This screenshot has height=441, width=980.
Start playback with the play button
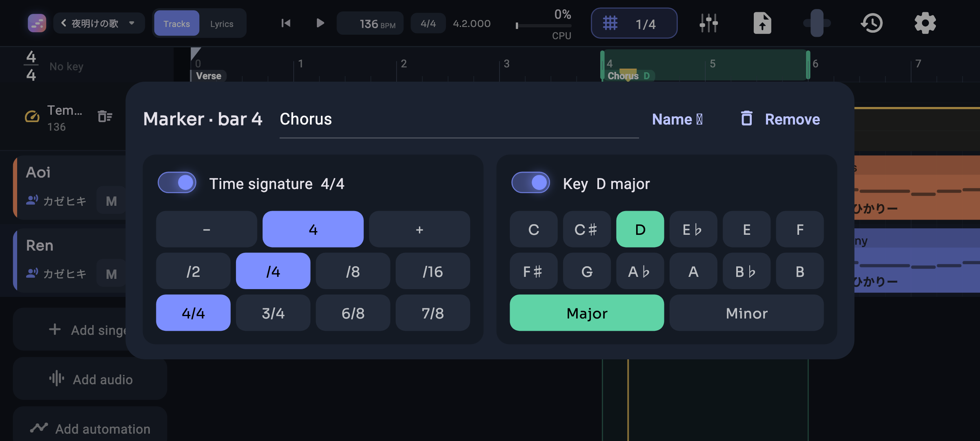(320, 23)
